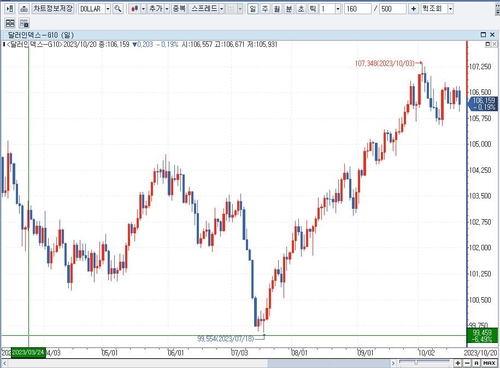Click the 달러인덱스-G10 (일) panel title
This screenshot has height=368, width=500.
tap(41, 35)
